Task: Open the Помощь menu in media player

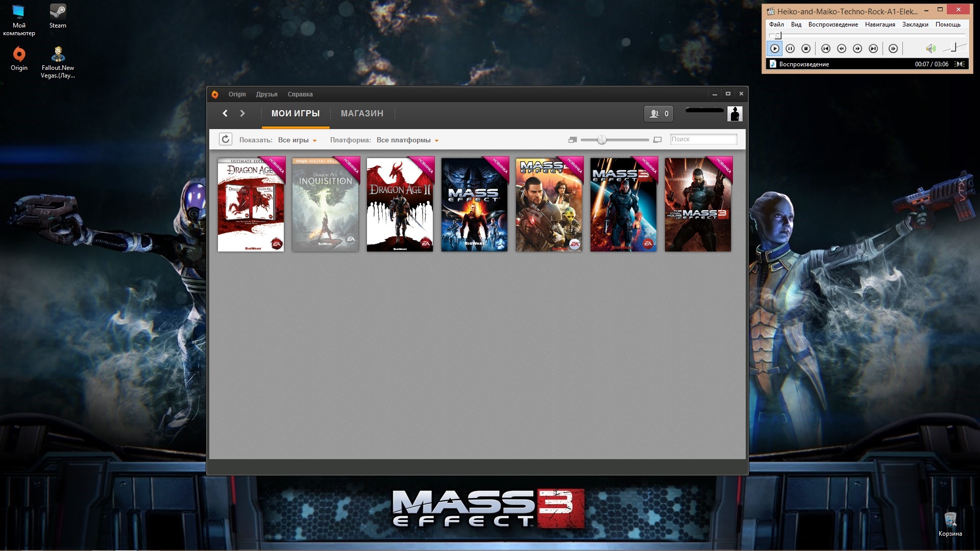Action: (x=948, y=24)
